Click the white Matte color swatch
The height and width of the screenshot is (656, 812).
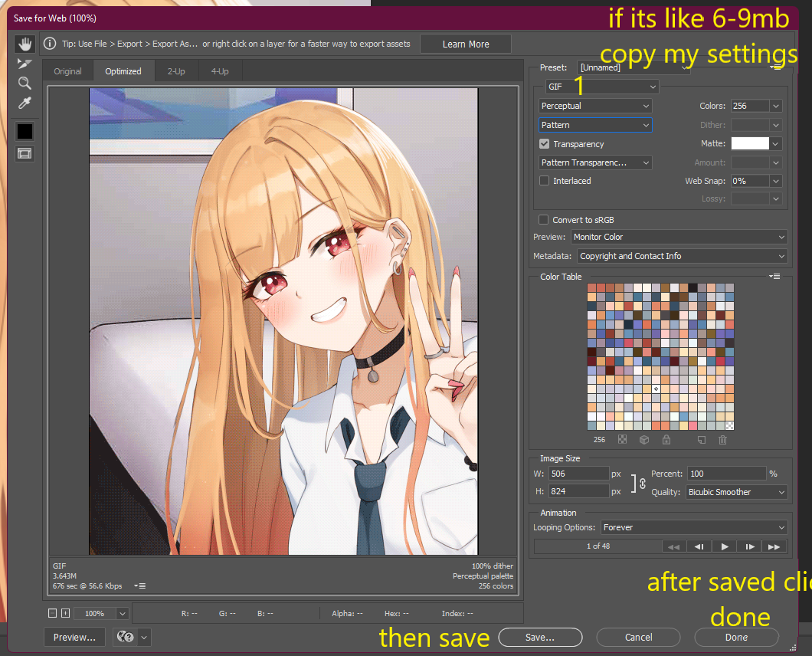750,143
